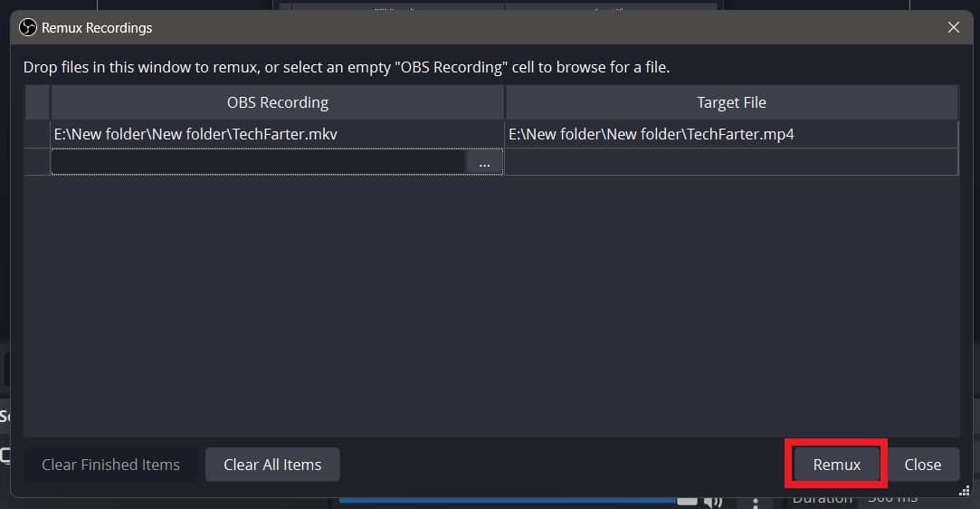The width and height of the screenshot is (980, 509).
Task: Click the OBS Recording column header
Action: 277,102
